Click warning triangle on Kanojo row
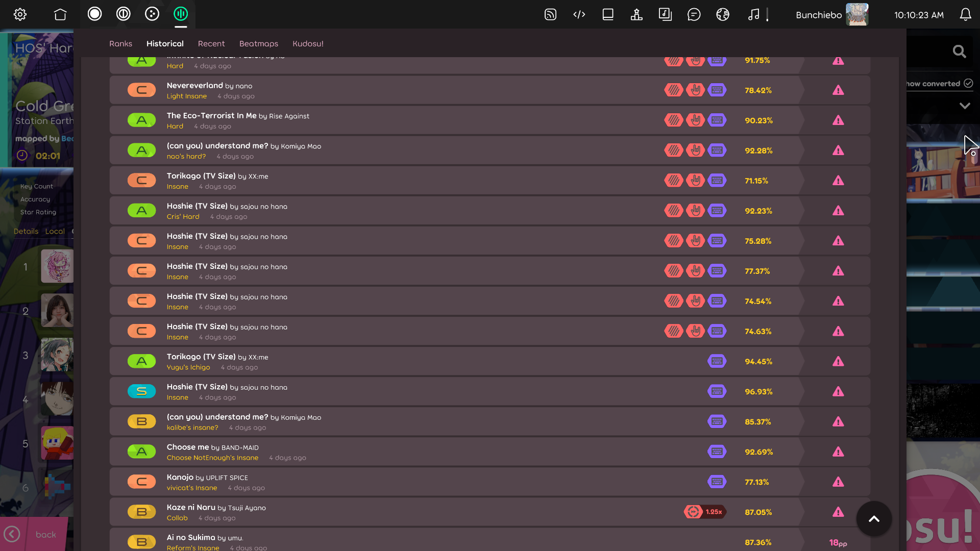This screenshot has height=551, width=980. click(838, 482)
